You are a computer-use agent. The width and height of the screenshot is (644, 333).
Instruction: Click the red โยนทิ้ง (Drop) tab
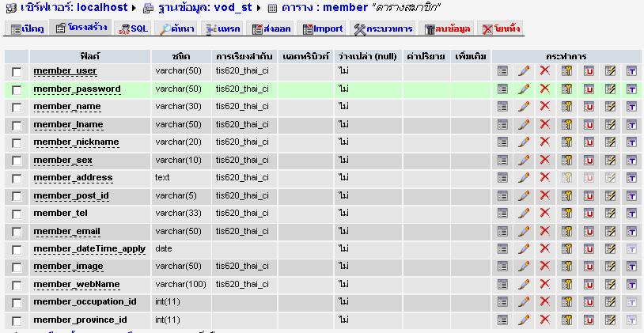[x=501, y=28]
